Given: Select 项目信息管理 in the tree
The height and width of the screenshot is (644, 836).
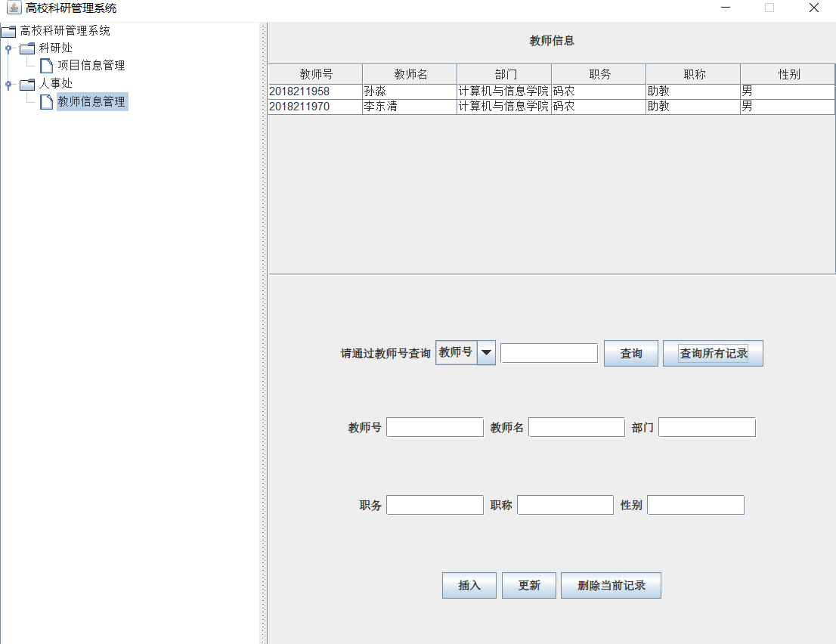Looking at the screenshot, I should click(91, 66).
